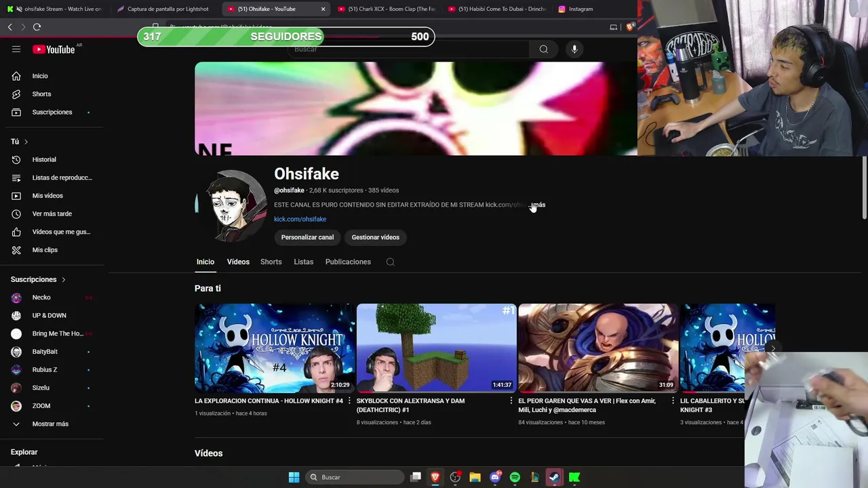Open Steam from the taskbar
Viewport: 868px width, 488px height.
click(x=554, y=477)
